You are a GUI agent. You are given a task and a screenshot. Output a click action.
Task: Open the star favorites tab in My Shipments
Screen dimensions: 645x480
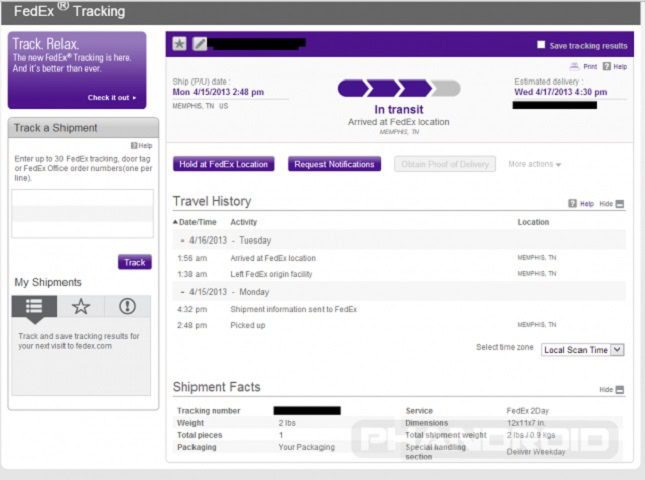81,306
